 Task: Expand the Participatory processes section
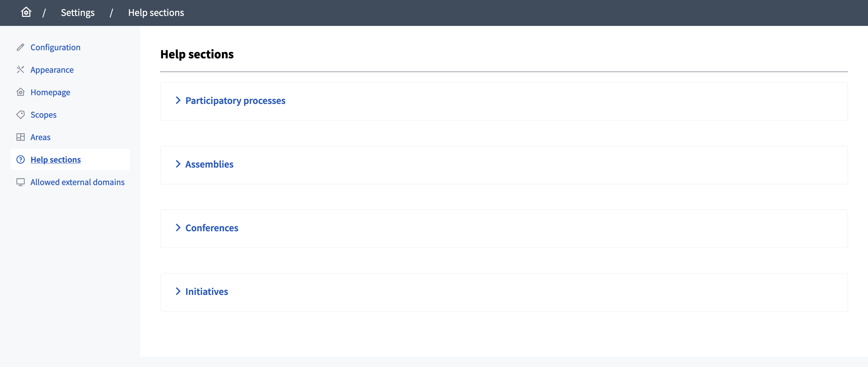point(235,100)
